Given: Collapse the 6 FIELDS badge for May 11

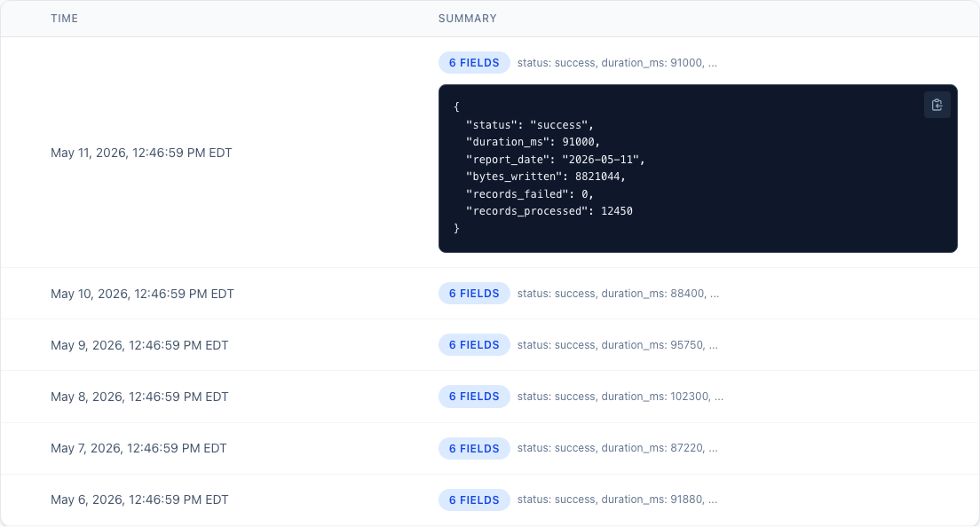Looking at the screenshot, I should (x=474, y=62).
